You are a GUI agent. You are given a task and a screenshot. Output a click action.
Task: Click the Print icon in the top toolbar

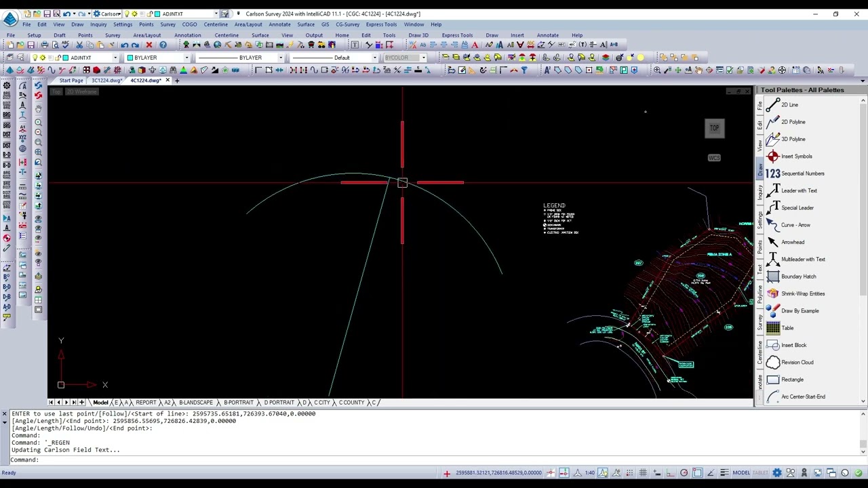[45, 45]
